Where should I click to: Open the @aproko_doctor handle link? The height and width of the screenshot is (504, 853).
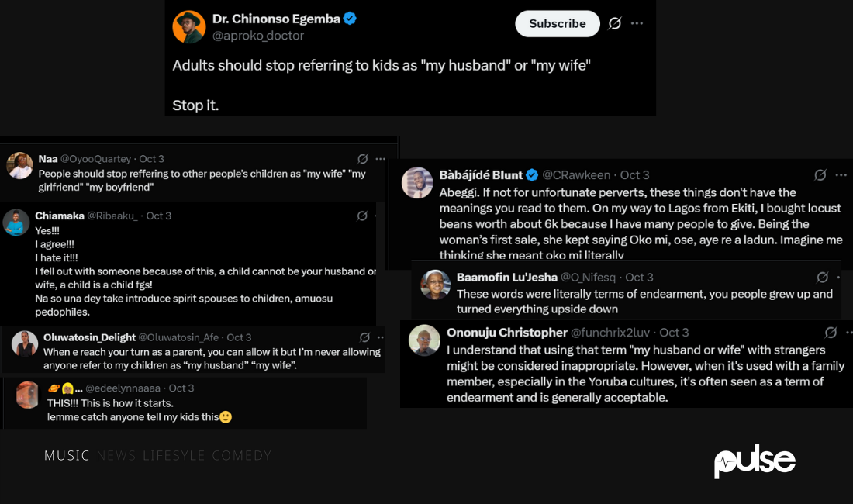[x=258, y=36]
